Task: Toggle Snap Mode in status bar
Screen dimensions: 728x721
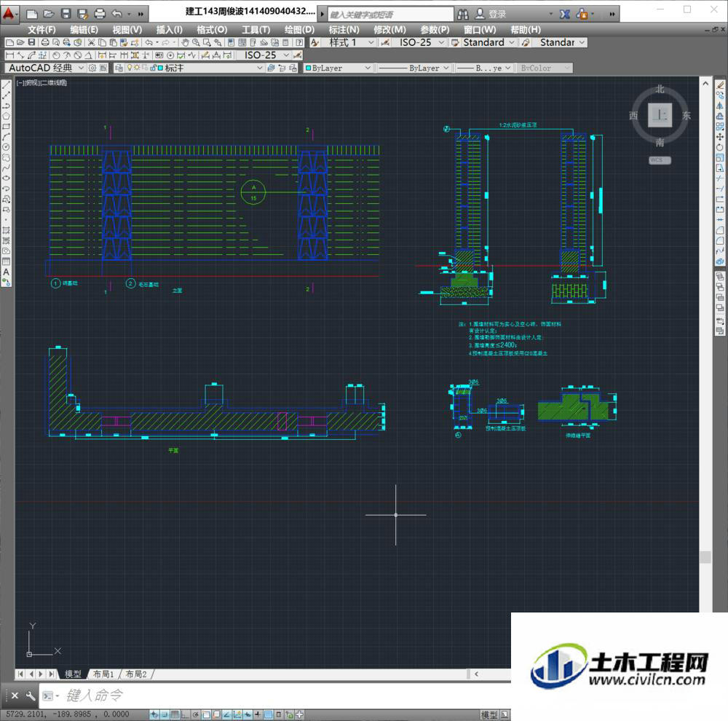Action: tap(165, 714)
